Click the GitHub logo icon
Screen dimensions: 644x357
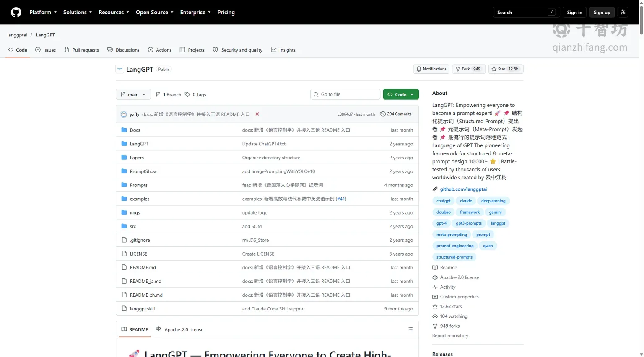coord(16,12)
